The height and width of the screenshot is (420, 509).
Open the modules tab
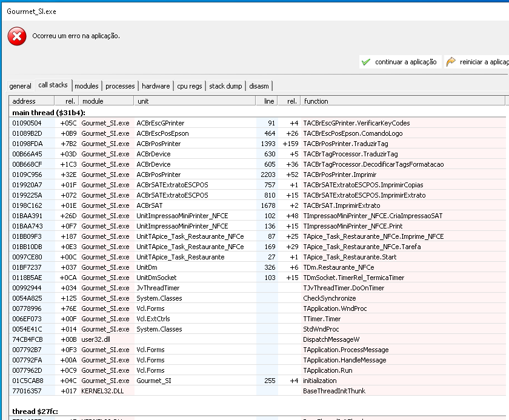[x=86, y=86]
